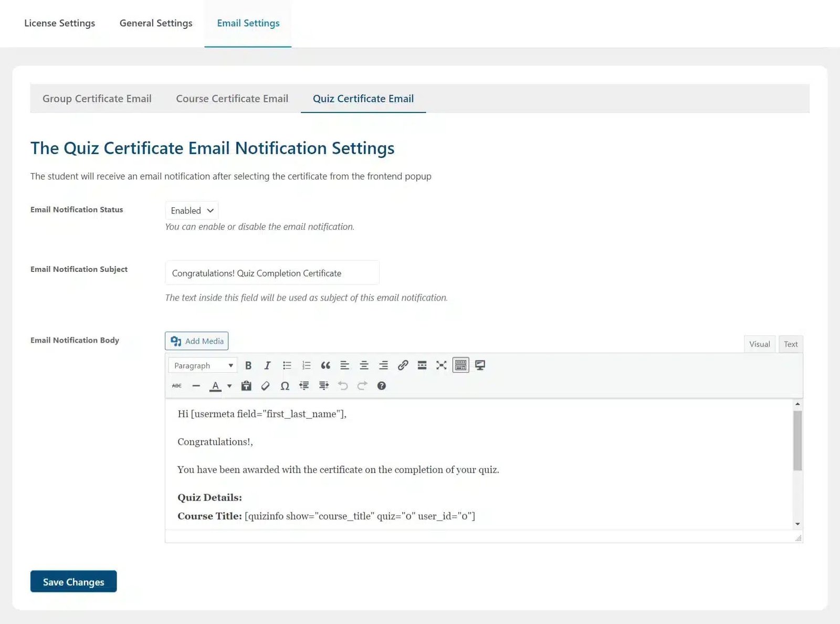Click the Add Media button
Screen dimensions: 840x624
point(197,341)
